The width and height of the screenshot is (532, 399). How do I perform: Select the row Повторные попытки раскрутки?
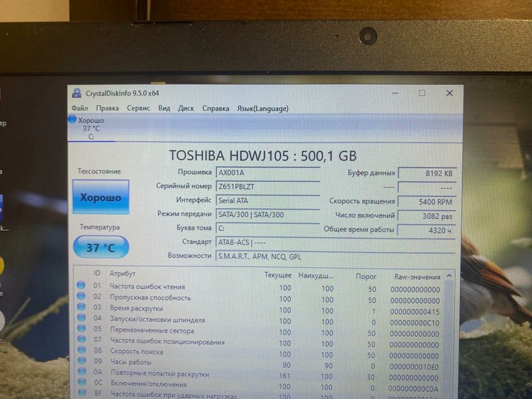click(x=259, y=375)
